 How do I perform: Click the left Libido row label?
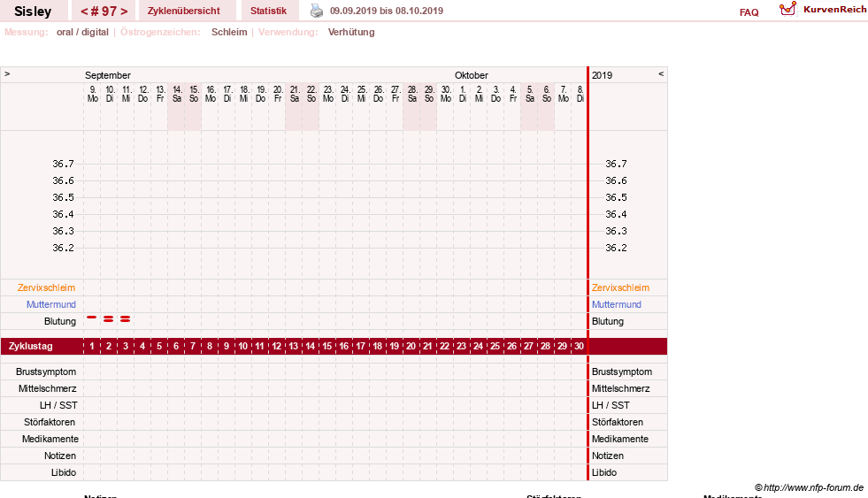63,472
